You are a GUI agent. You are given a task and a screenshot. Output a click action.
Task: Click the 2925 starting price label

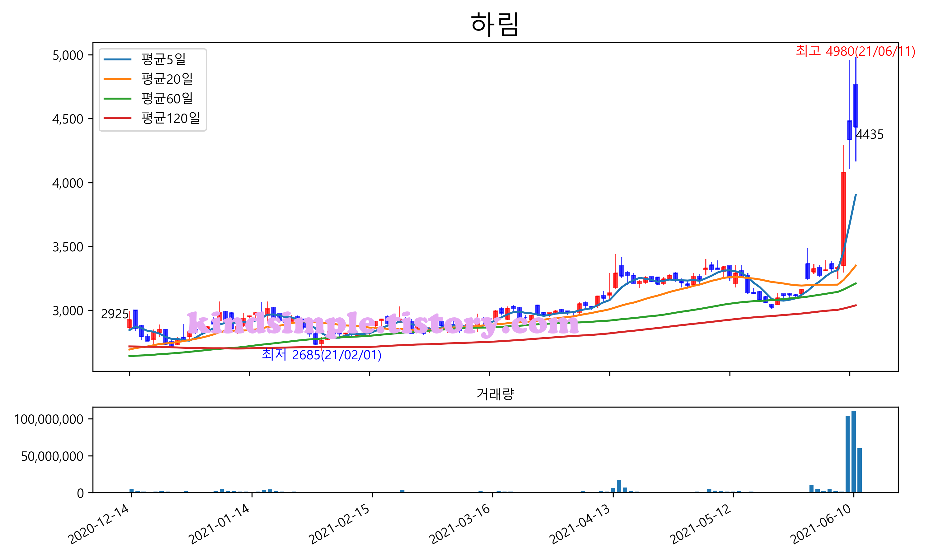[x=114, y=314]
